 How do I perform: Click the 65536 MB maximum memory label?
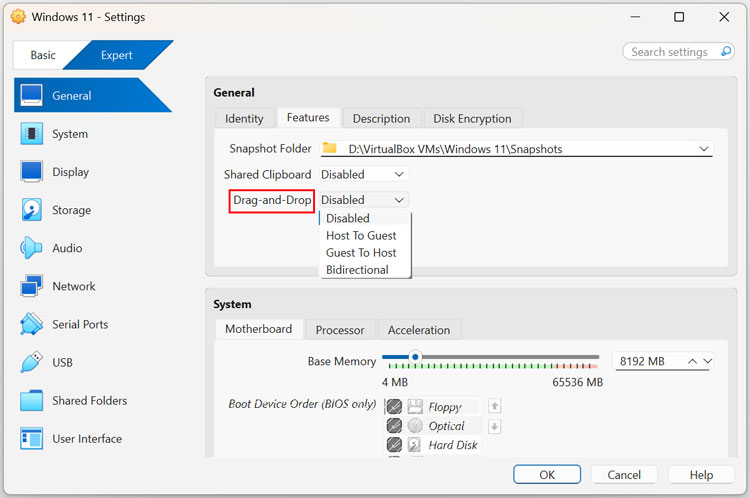[x=577, y=382]
